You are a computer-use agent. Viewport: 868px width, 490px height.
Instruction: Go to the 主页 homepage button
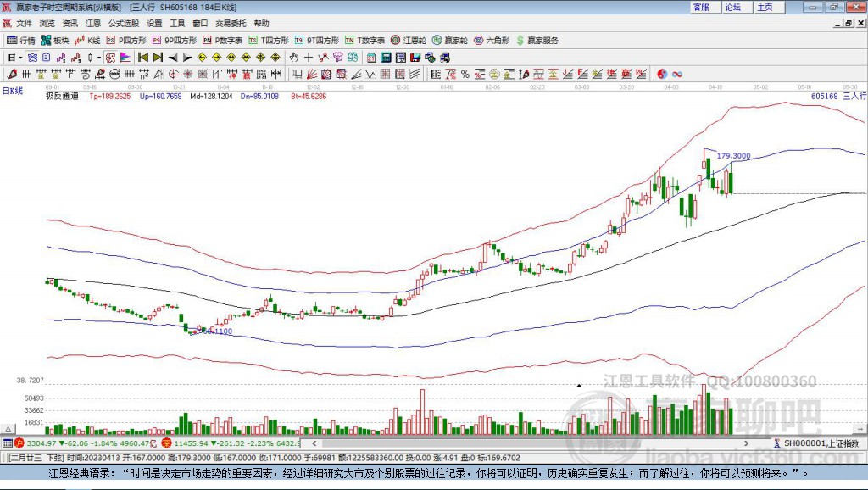click(x=765, y=7)
